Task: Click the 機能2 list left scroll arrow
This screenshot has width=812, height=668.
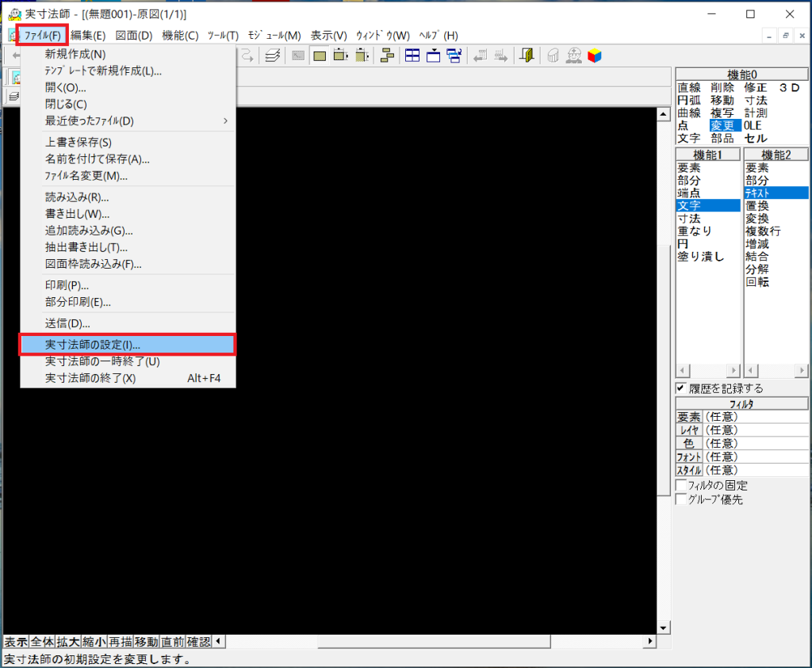Action: tap(750, 371)
